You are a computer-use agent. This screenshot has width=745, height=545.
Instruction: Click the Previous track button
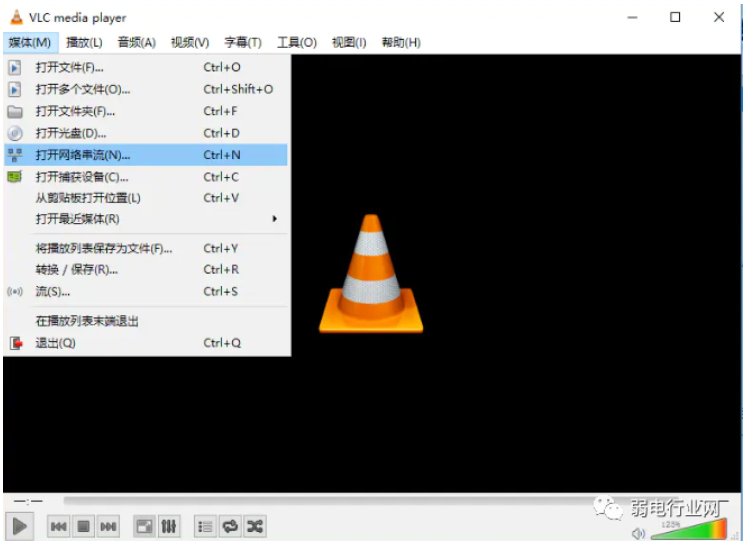pos(59,526)
